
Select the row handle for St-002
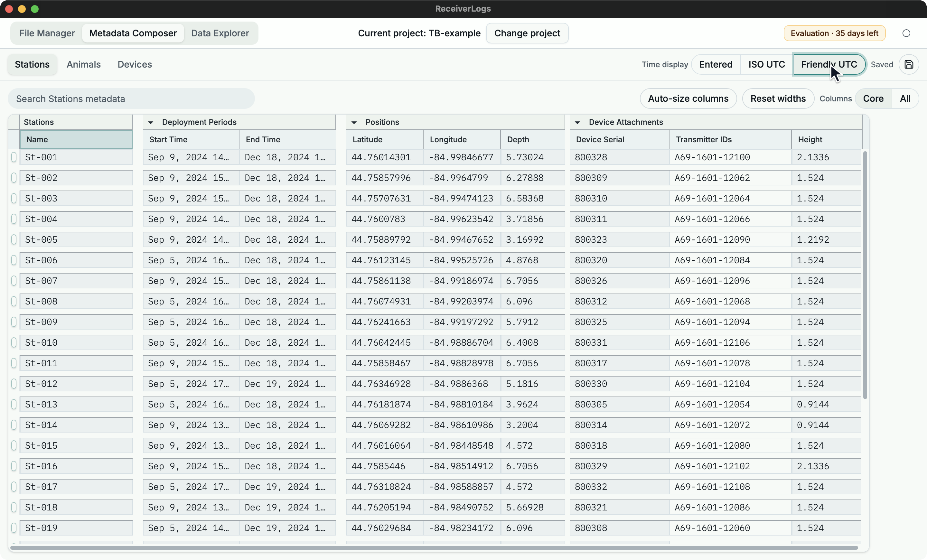point(14,178)
